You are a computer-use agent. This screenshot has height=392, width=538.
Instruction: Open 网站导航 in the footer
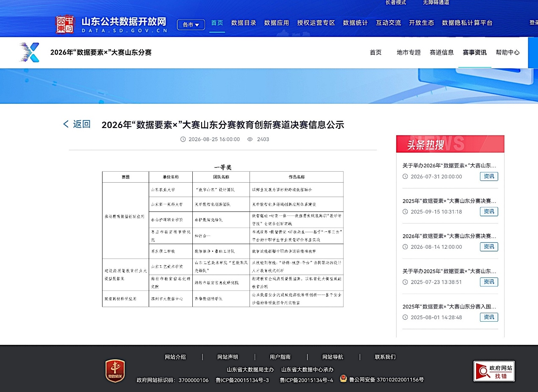pyautogui.click(x=333, y=357)
